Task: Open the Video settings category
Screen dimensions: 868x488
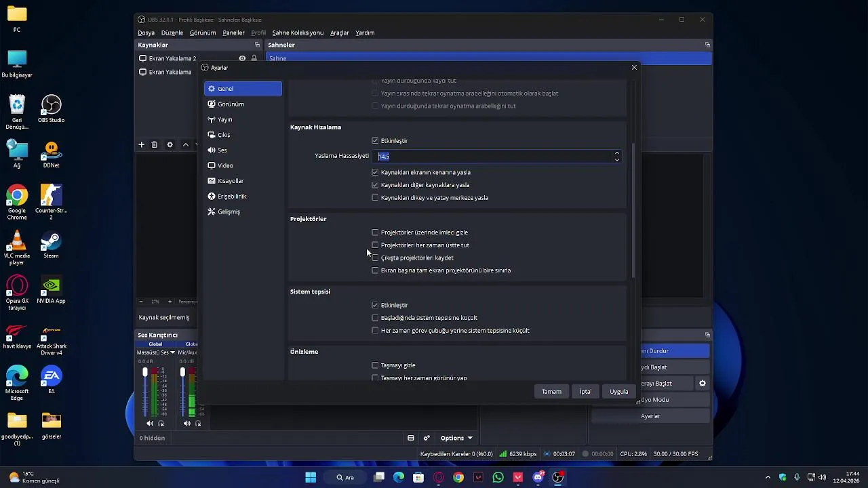Action: 243,165
